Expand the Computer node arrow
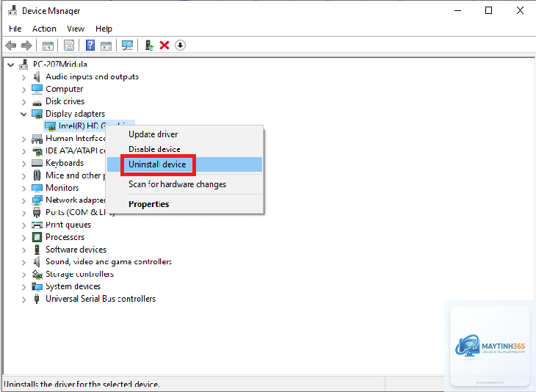Viewport: 536px width, 392px height. (23, 90)
